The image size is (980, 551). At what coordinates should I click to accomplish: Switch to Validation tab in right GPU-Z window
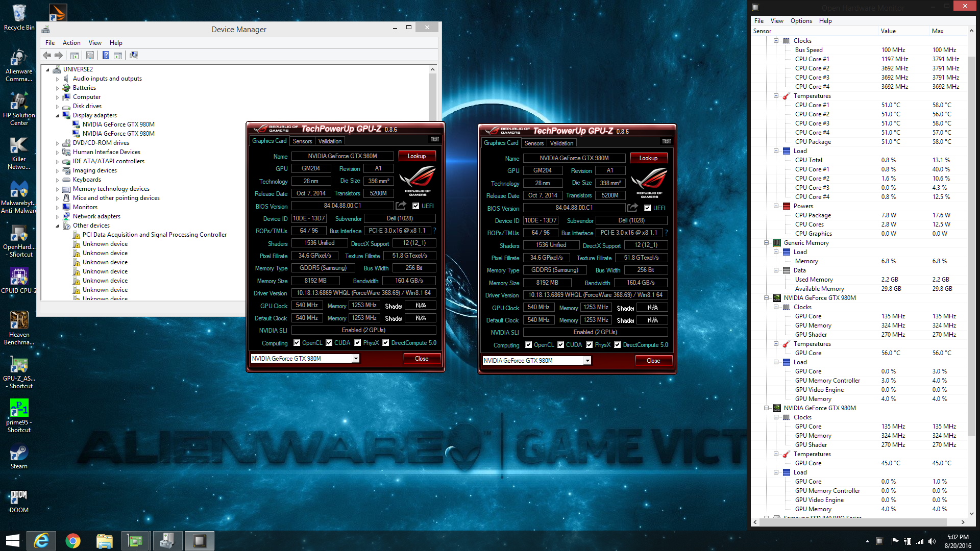561,143
